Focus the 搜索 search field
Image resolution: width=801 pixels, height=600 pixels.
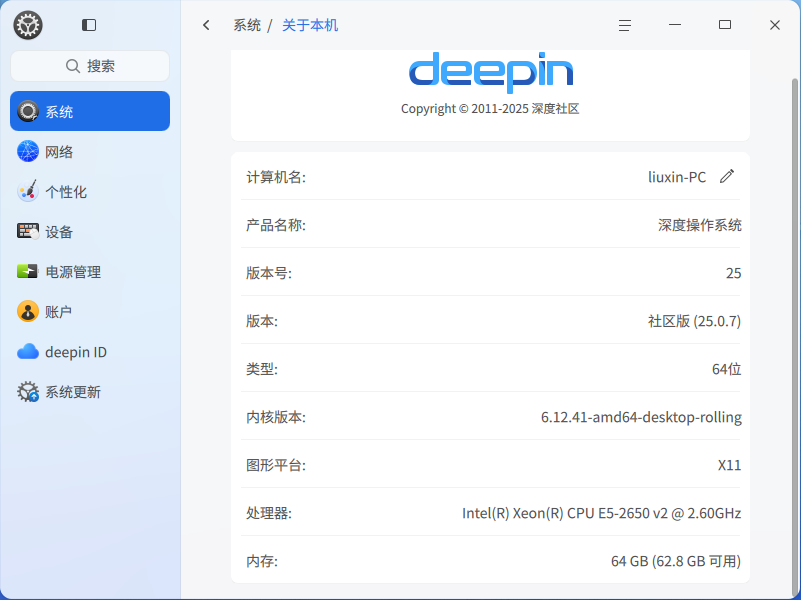tap(90, 66)
